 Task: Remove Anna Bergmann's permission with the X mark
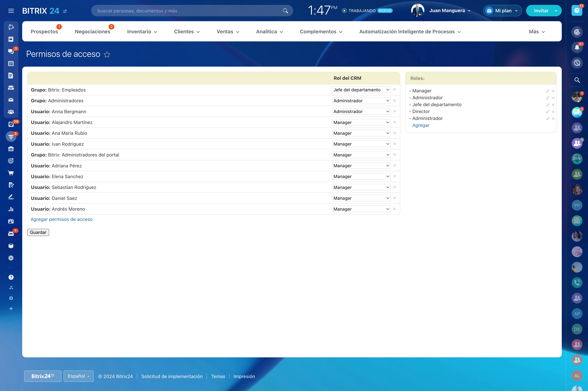pos(395,112)
